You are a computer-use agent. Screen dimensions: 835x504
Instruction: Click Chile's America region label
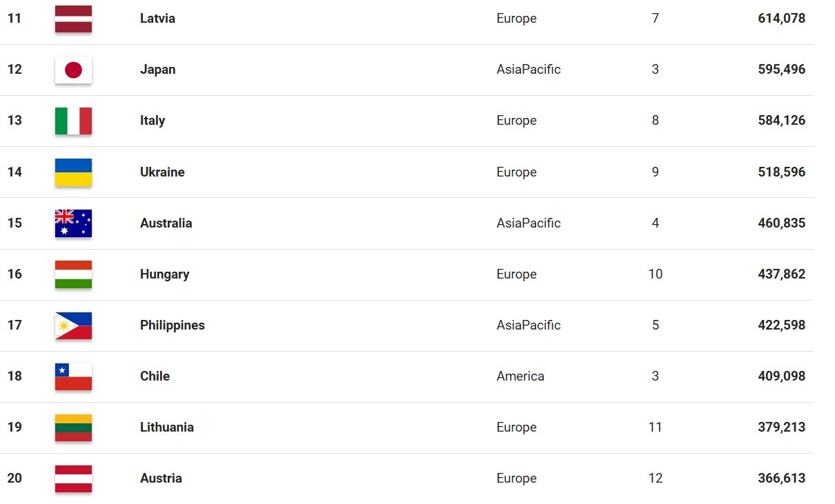click(520, 376)
